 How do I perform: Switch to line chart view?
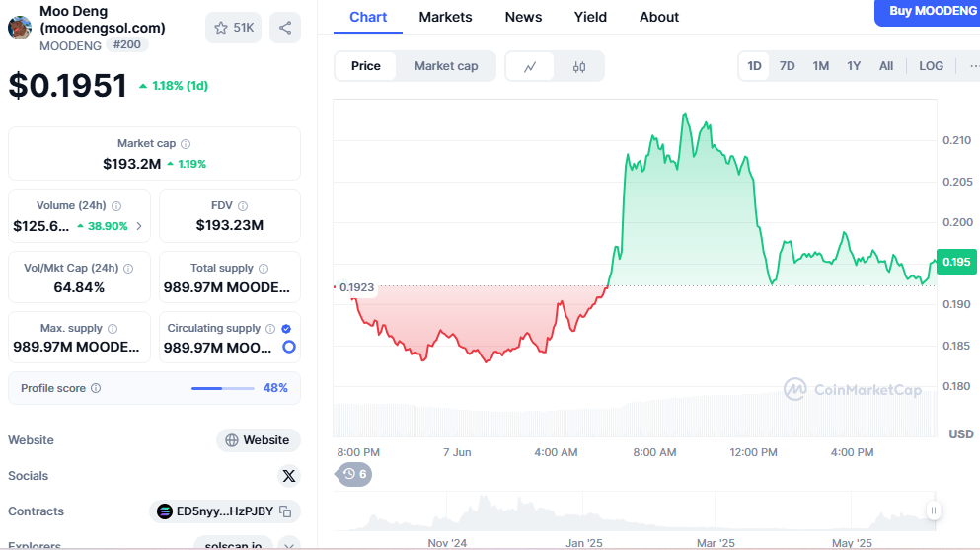pos(530,66)
